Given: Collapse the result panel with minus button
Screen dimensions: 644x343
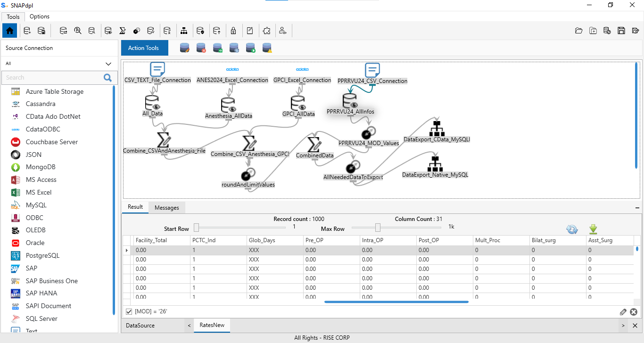Looking at the screenshot, I should pos(637,207).
